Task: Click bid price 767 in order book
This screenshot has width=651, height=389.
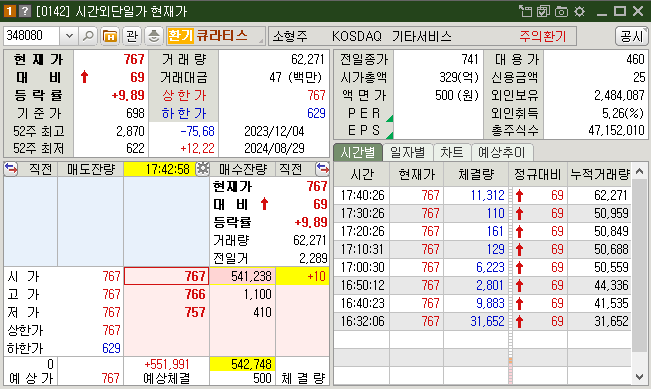Action: click(x=166, y=276)
